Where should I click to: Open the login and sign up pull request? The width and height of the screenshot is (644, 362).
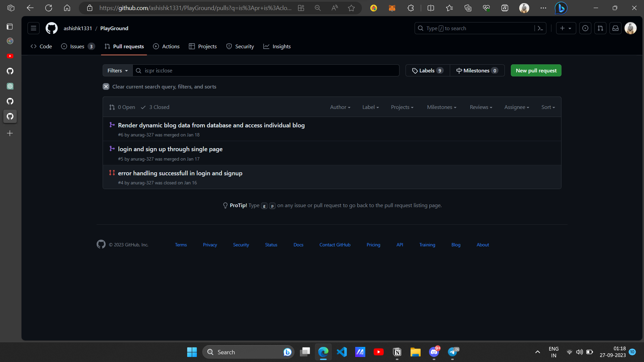point(170,149)
